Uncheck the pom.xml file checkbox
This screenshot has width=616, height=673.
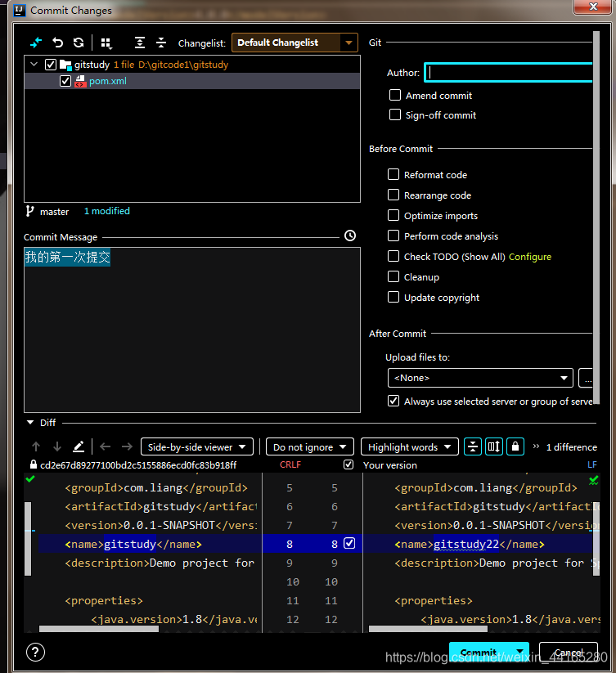click(x=65, y=81)
